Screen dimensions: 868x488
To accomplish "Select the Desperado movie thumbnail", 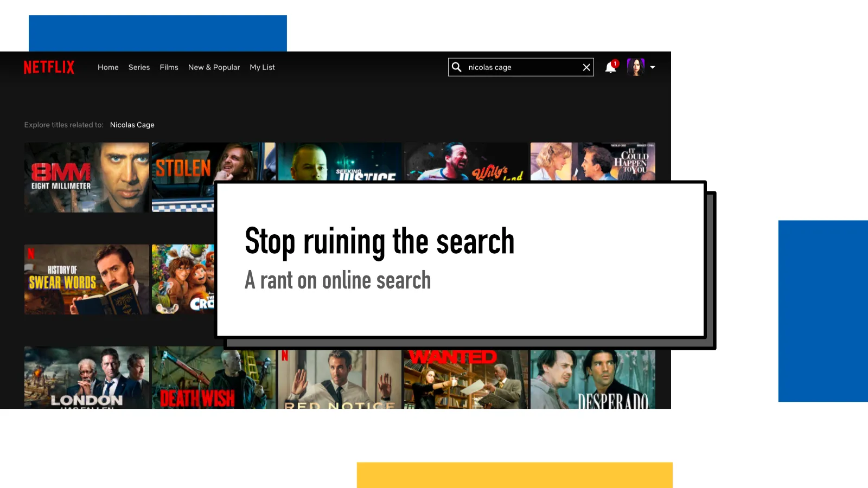I will (x=592, y=380).
